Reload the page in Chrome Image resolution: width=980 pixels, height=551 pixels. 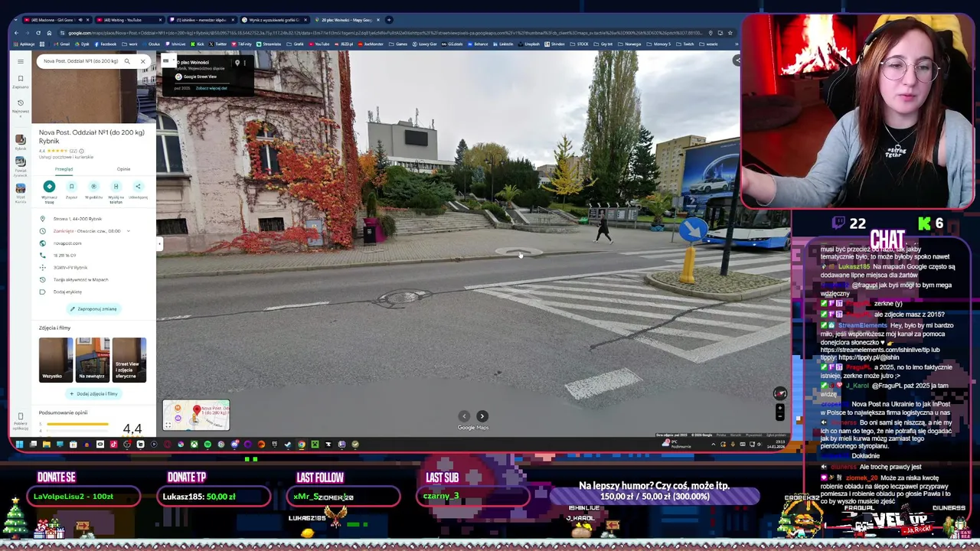coord(38,33)
